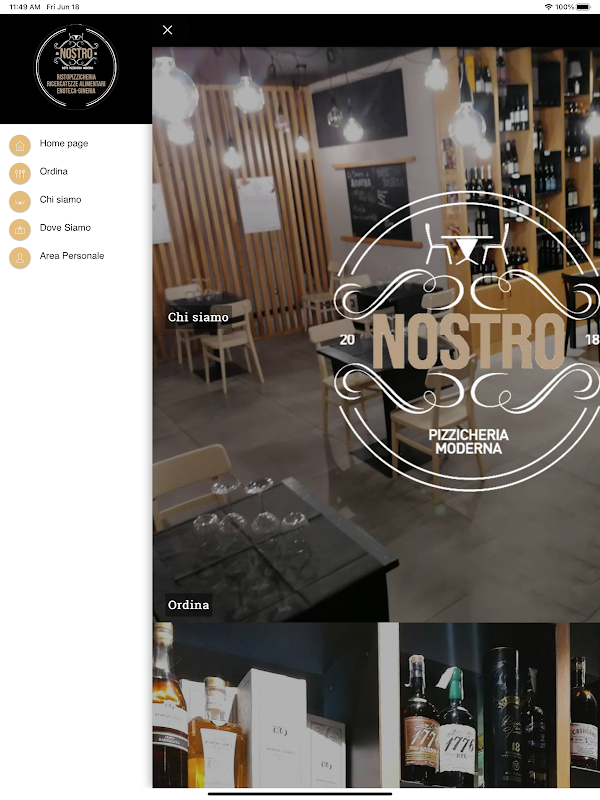Check the battery indicator in status bar
The height and width of the screenshot is (800, 600).
click(x=583, y=7)
